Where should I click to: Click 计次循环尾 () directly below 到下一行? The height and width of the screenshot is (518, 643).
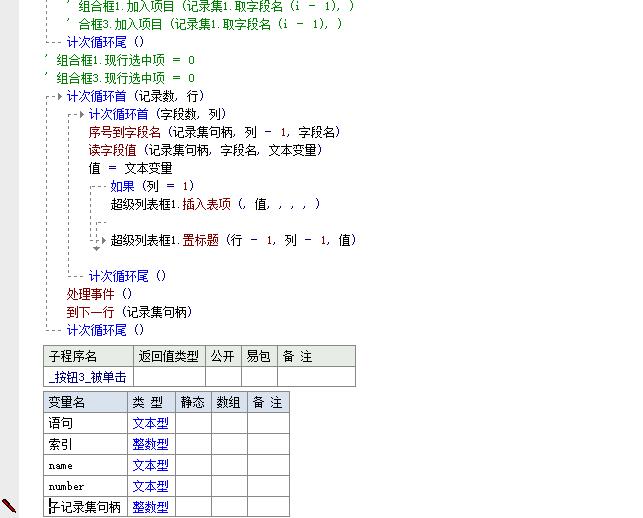tap(105, 330)
